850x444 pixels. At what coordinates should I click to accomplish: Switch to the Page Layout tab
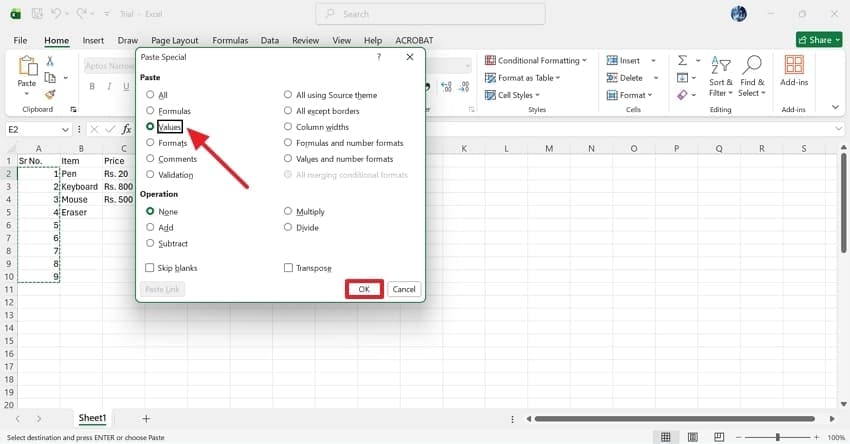point(175,40)
